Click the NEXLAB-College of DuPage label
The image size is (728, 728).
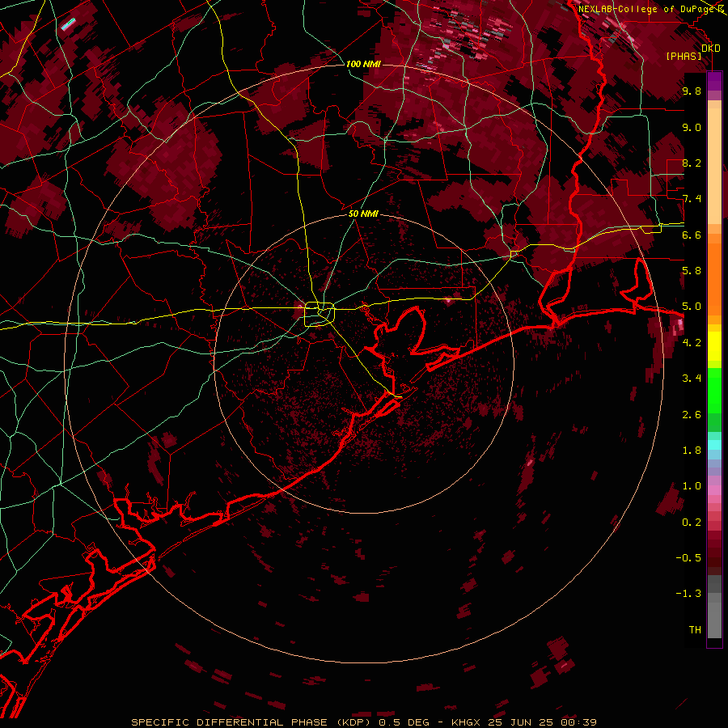647,9
